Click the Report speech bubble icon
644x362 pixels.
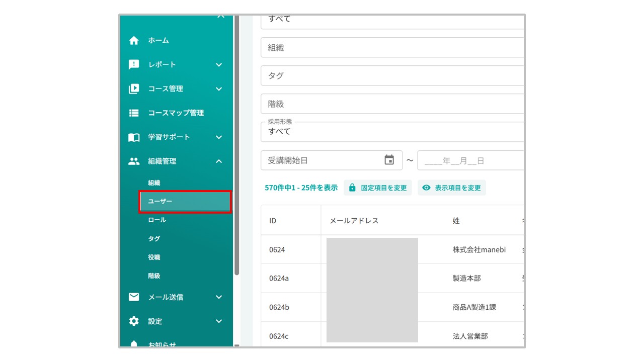pyautogui.click(x=134, y=65)
